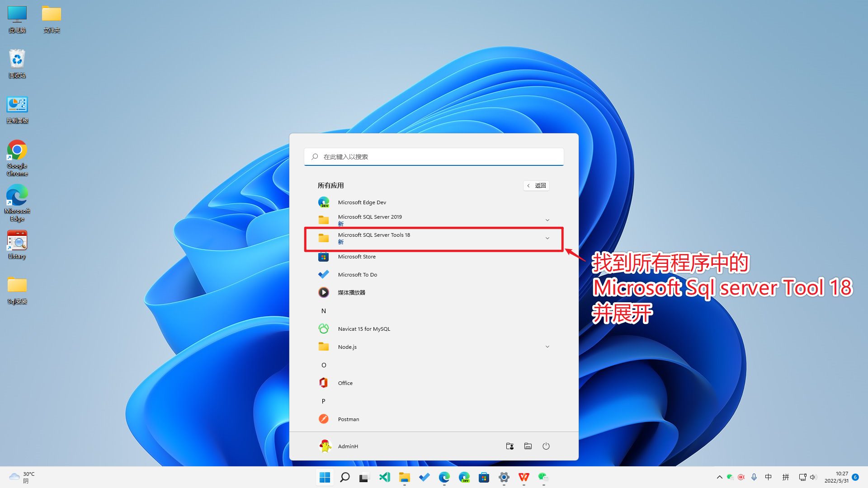Viewport: 868px width, 488px height.
Task: Open Edge Dev from the taskbar
Action: click(464, 477)
